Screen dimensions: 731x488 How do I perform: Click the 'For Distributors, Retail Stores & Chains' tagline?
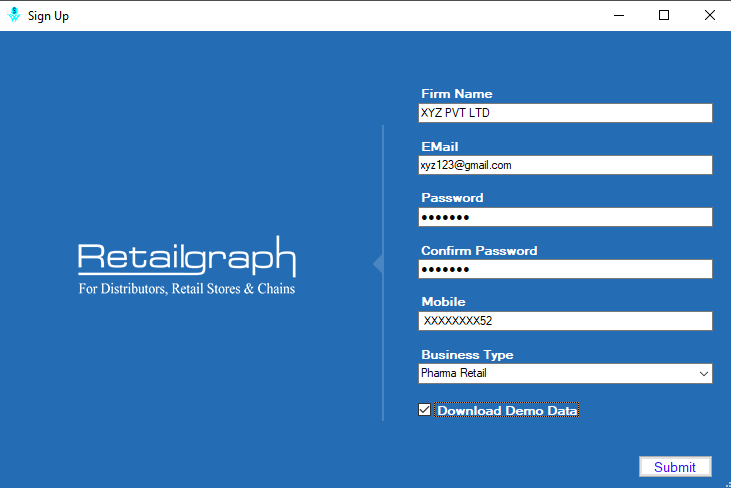pyautogui.click(x=186, y=289)
